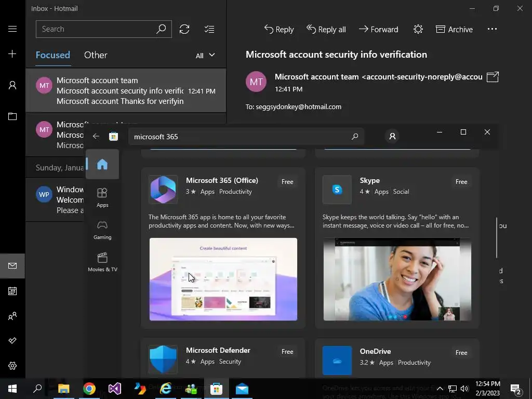Open Skype video call screenshot thumbnail
The height and width of the screenshot is (399, 532).
coord(397,279)
